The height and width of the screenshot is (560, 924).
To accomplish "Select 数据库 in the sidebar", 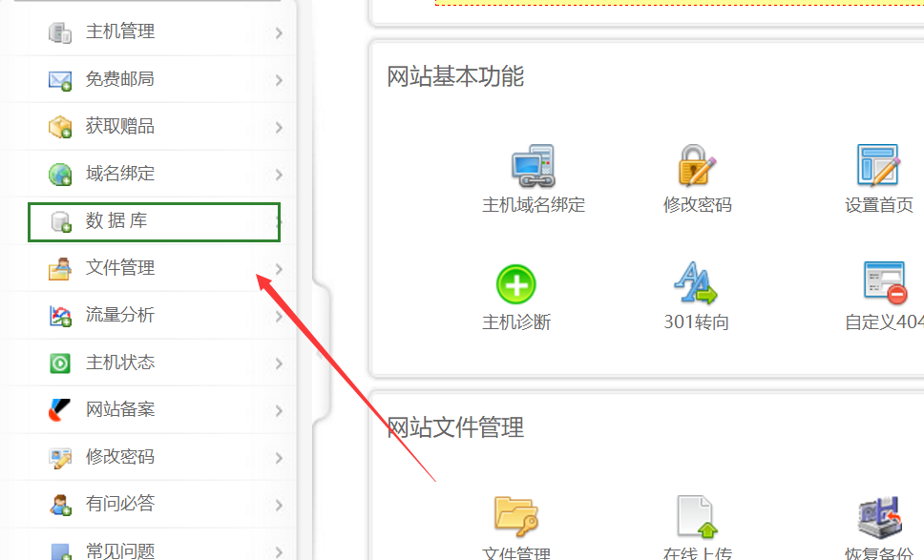I will coord(116,221).
